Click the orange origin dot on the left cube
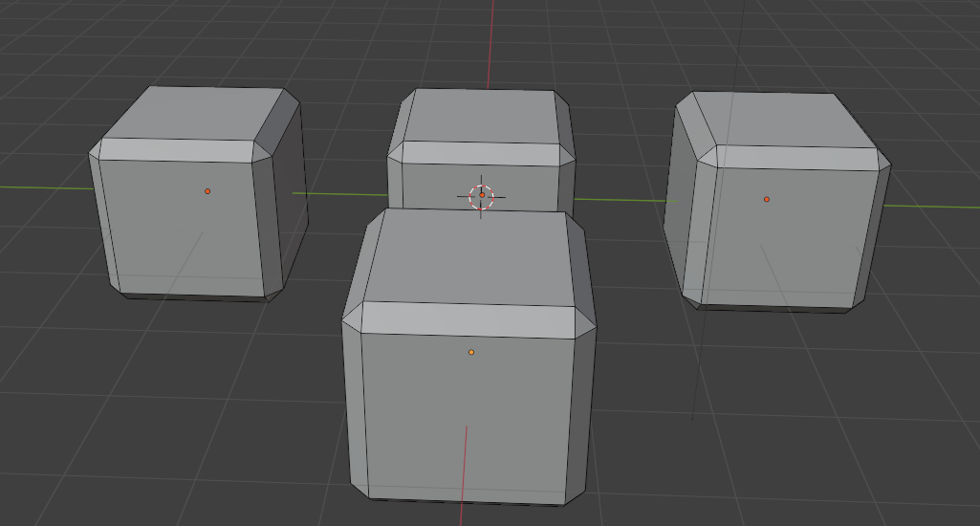This screenshot has height=526, width=980. tap(207, 191)
